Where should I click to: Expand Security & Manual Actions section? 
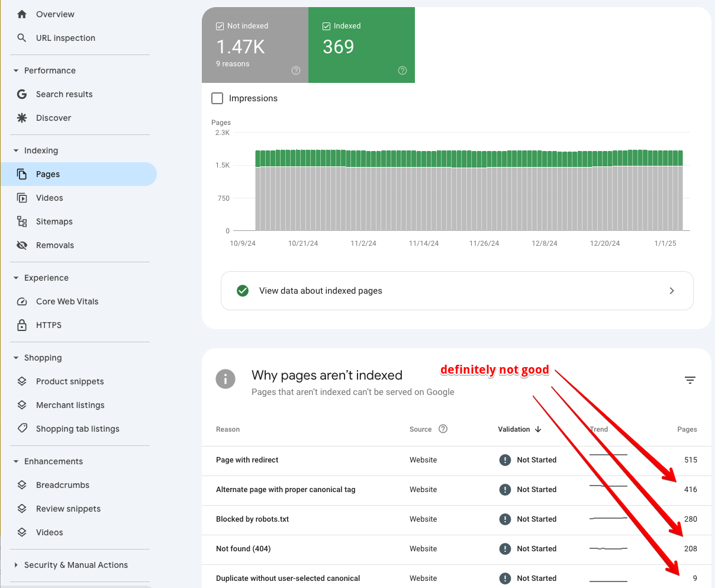[16, 565]
